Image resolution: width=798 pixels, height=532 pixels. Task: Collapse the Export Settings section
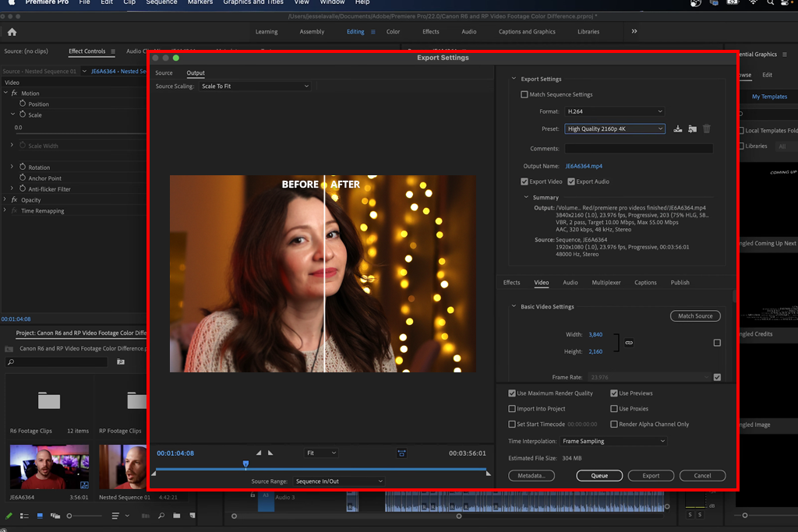click(514, 79)
